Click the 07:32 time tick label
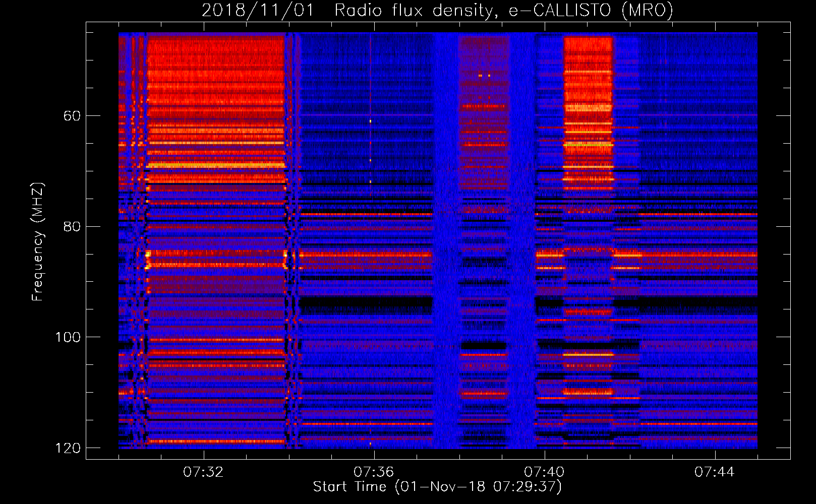This screenshot has width=816, height=504. click(203, 472)
